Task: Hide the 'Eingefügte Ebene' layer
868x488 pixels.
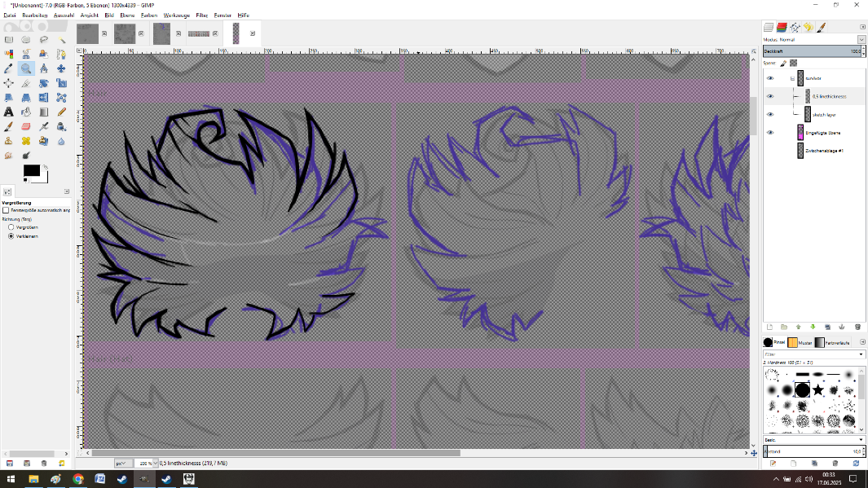Action: [x=770, y=132]
